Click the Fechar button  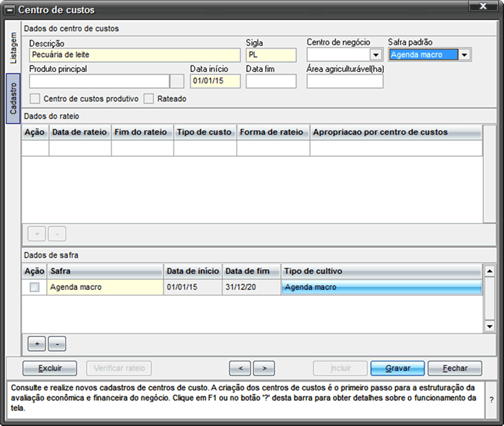click(x=455, y=368)
